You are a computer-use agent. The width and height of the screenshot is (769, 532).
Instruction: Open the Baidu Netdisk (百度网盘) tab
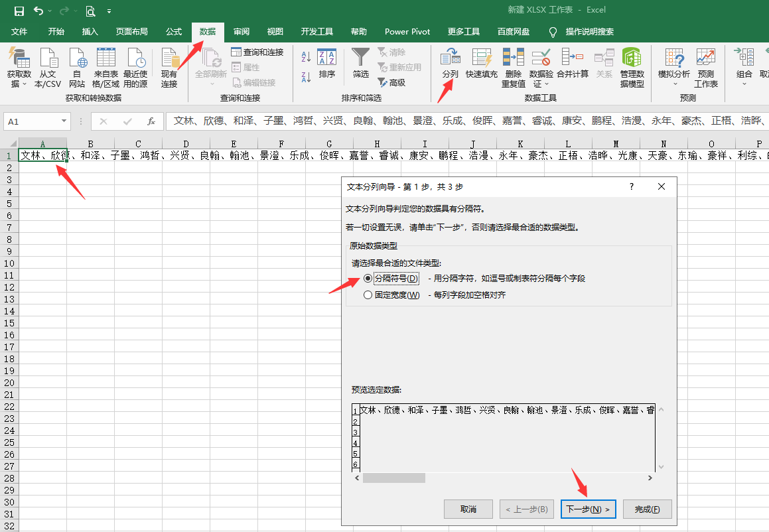click(513, 32)
